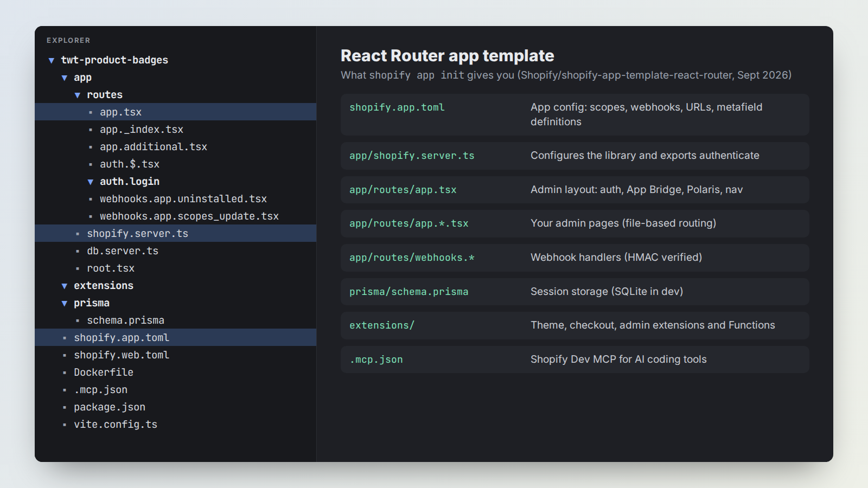This screenshot has height=488, width=868.
Task: Open schema.prisma file in explorer
Action: [125, 320]
